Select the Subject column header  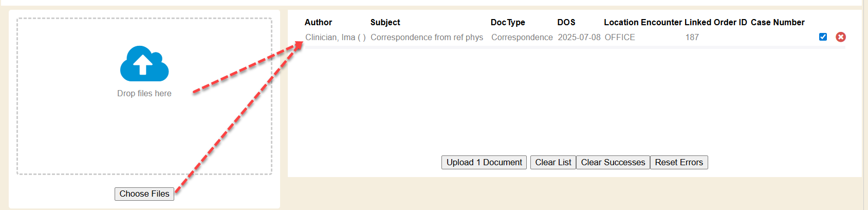(x=385, y=23)
